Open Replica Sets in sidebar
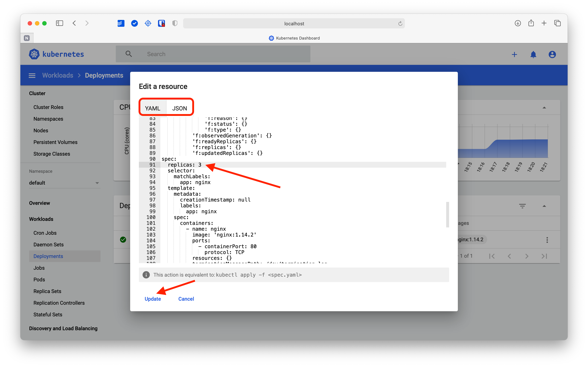This screenshot has height=367, width=588. click(x=47, y=291)
